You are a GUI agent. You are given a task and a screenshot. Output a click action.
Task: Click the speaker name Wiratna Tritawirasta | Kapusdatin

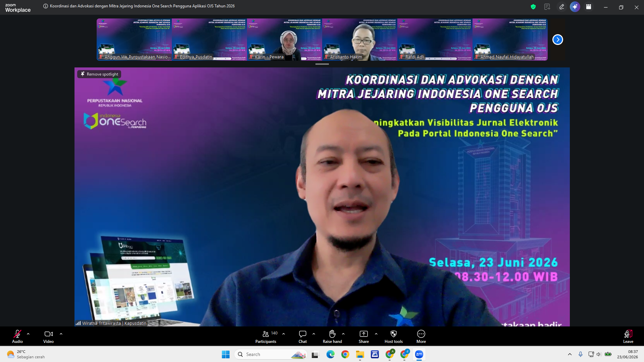tap(114, 323)
